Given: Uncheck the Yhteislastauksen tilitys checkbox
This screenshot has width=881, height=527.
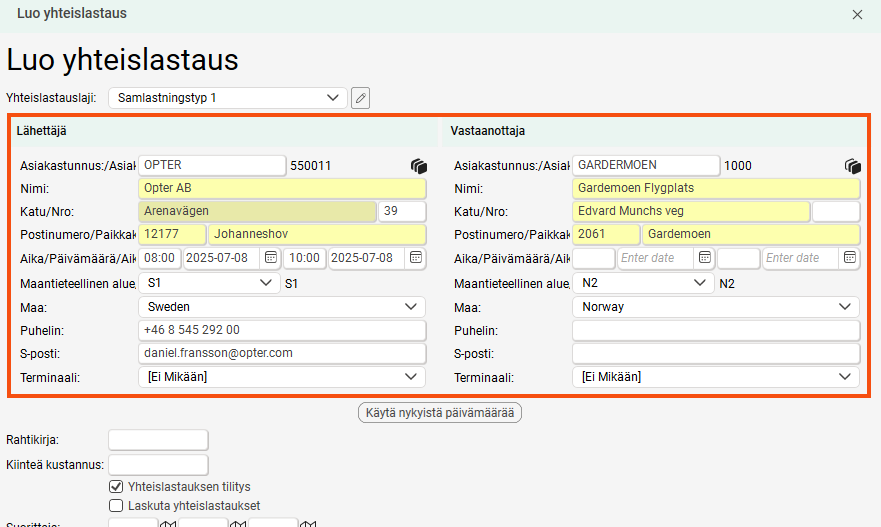Looking at the screenshot, I should (116, 487).
